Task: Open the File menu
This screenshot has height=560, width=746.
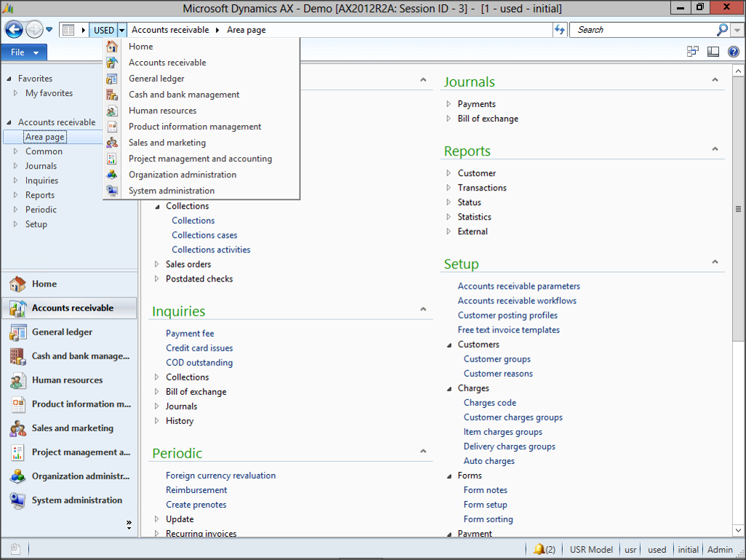Action: [24, 52]
